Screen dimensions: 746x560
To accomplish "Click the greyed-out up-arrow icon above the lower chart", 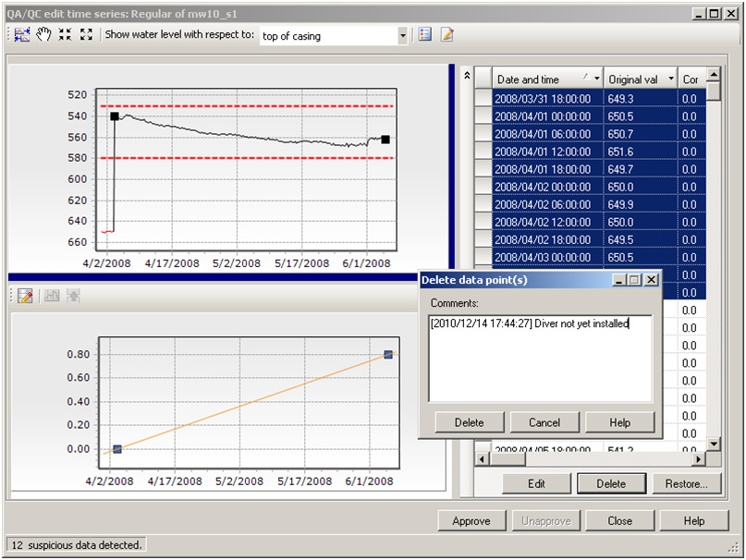I will pyautogui.click(x=73, y=296).
